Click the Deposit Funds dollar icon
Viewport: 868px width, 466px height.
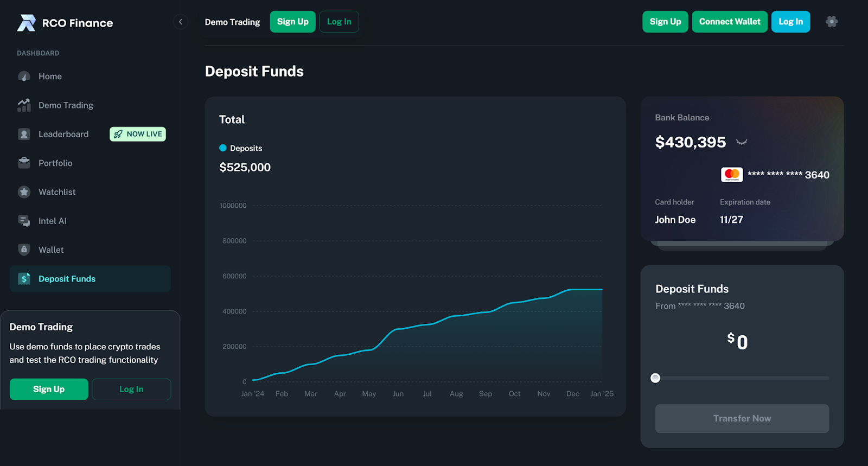24,279
